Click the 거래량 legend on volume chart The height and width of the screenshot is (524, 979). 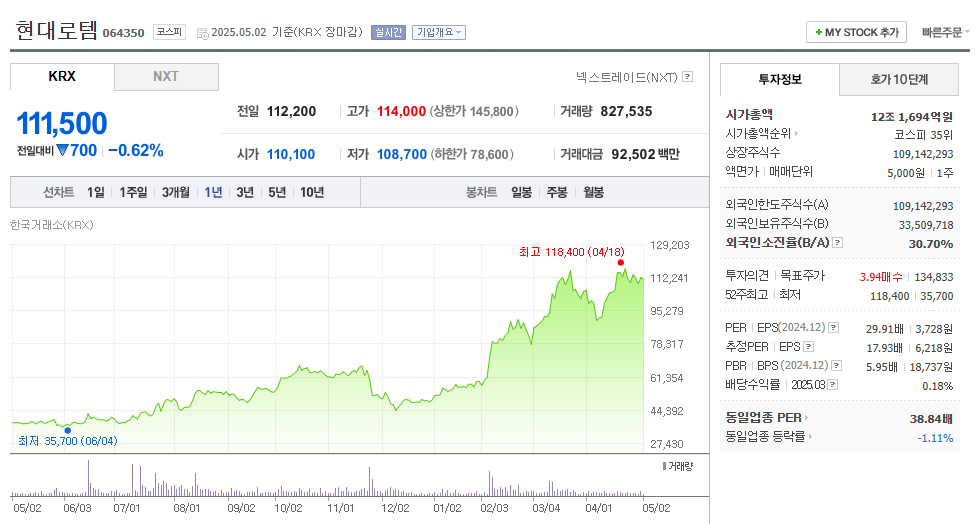pyautogui.click(x=677, y=466)
